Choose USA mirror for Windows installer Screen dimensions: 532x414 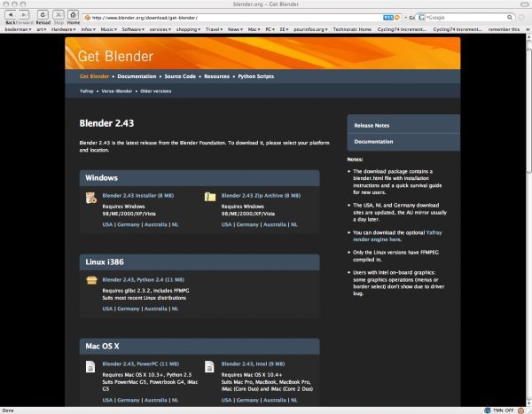(x=107, y=224)
